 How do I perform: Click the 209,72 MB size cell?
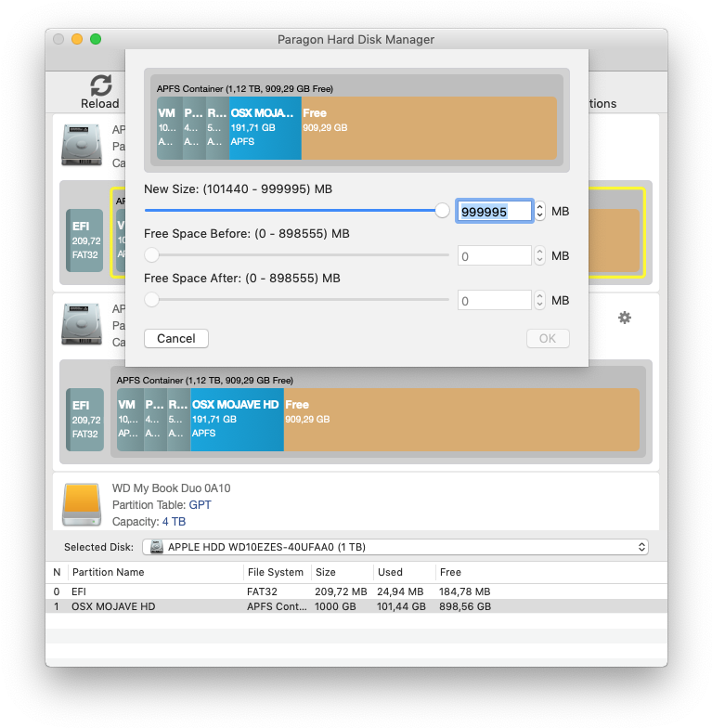click(341, 591)
